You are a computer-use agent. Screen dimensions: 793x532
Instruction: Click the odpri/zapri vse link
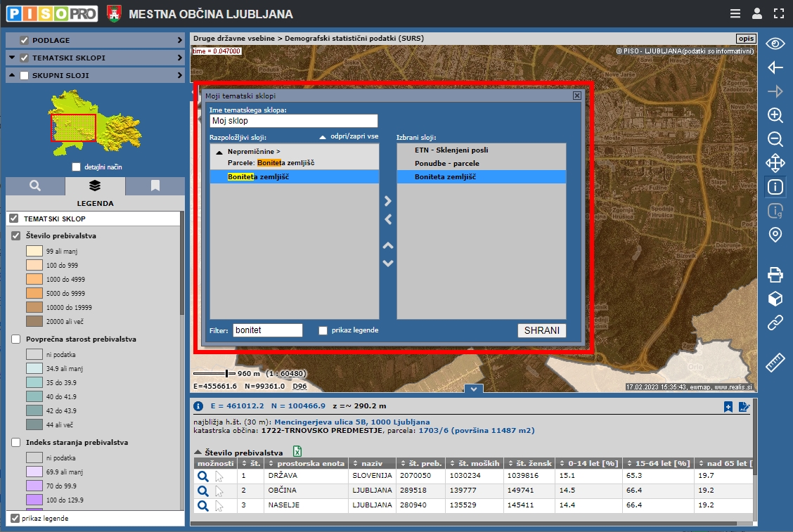(354, 136)
